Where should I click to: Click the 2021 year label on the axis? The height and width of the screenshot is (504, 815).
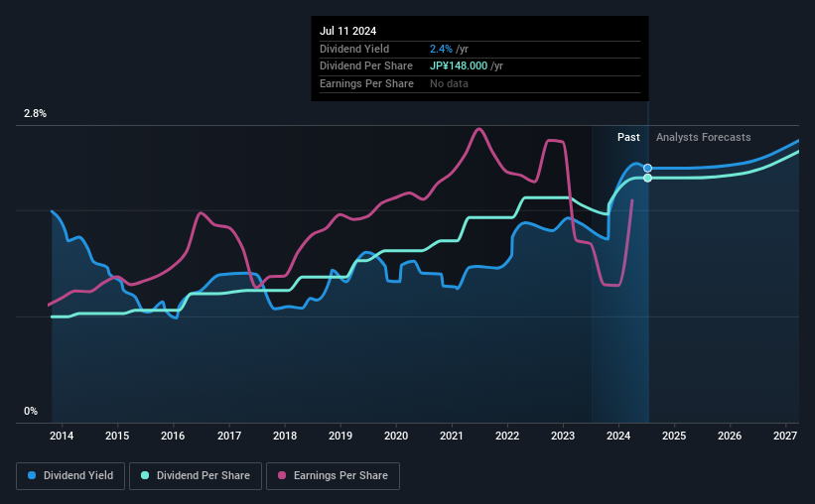(451, 436)
